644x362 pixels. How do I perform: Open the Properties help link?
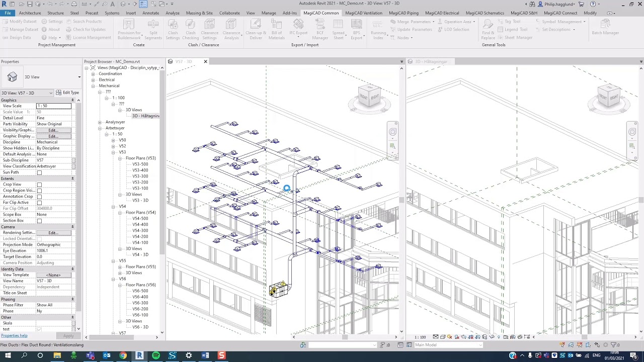[14, 335]
